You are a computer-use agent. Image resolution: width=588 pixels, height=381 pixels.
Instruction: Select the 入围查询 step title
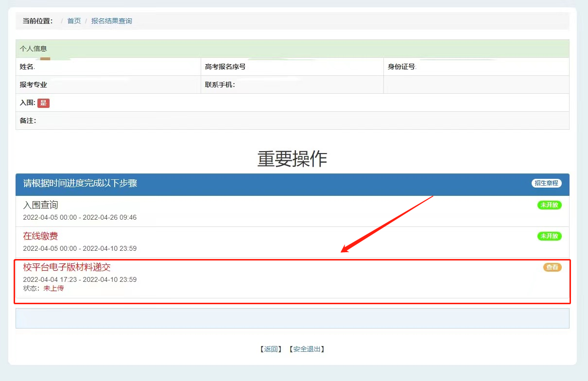(x=41, y=205)
